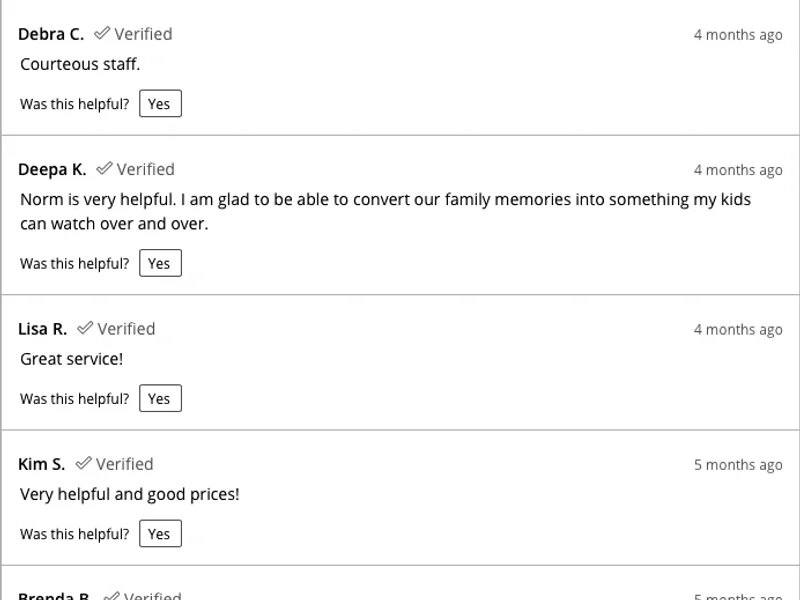Screen dimensions: 800x600
Task: Click the 'Courteous staff.' review text
Action: pos(80,64)
